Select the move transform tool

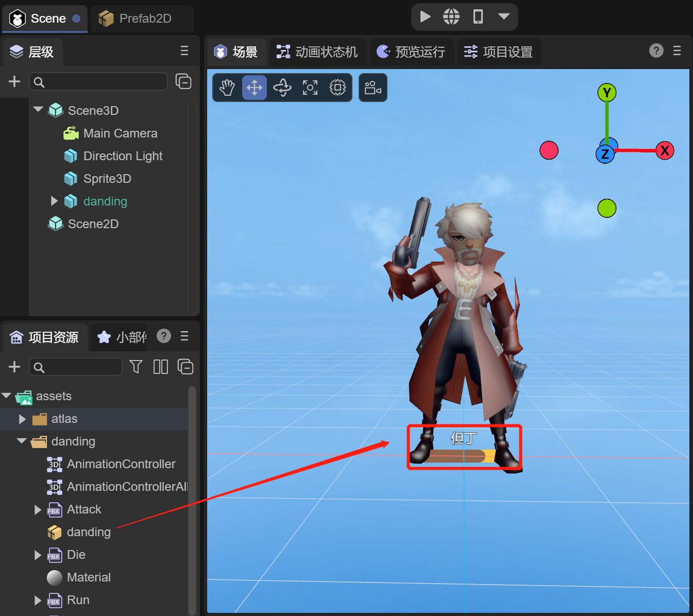(255, 88)
